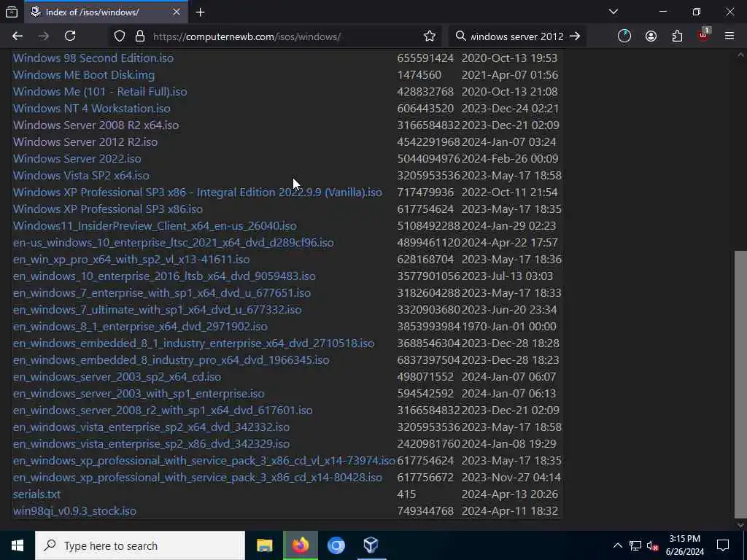Open the extensions puzzle icon
747x560 pixels.
tap(677, 36)
